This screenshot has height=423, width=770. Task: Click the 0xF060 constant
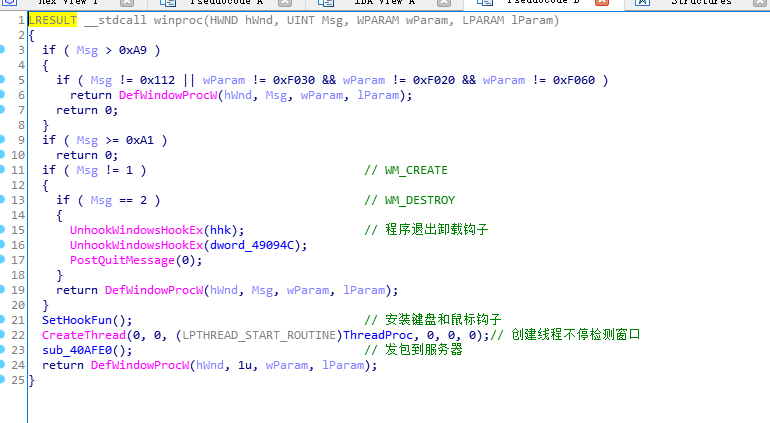(x=574, y=80)
